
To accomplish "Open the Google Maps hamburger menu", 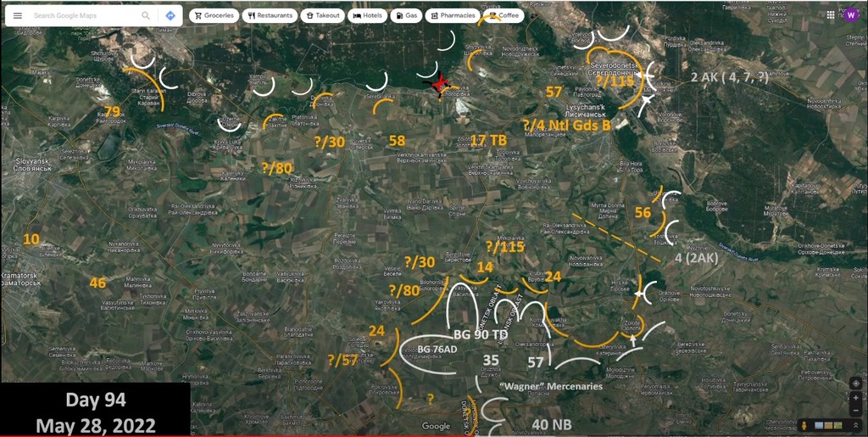I will coord(18,15).
